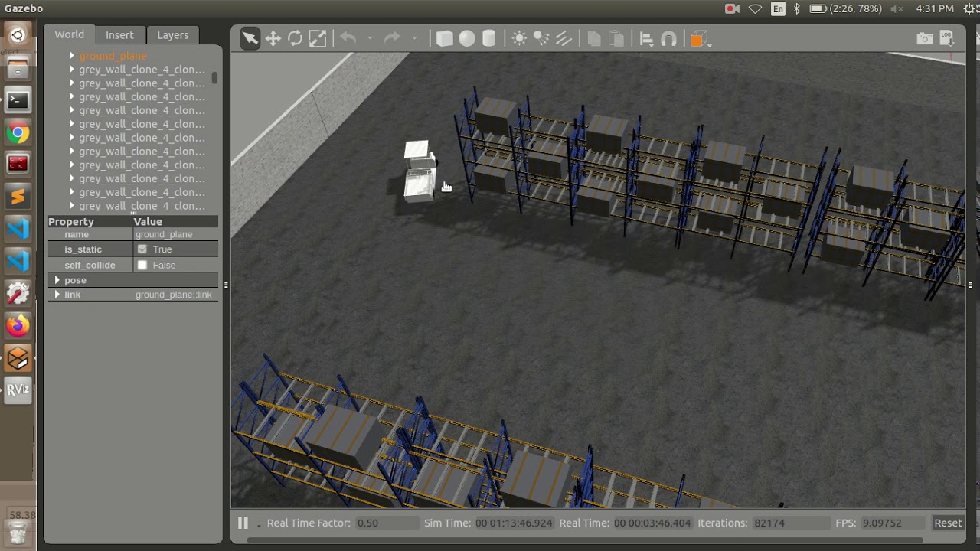The image size is (980, 551).
Task: Open the redo history dropdown arrow
Action: point(414,37)
